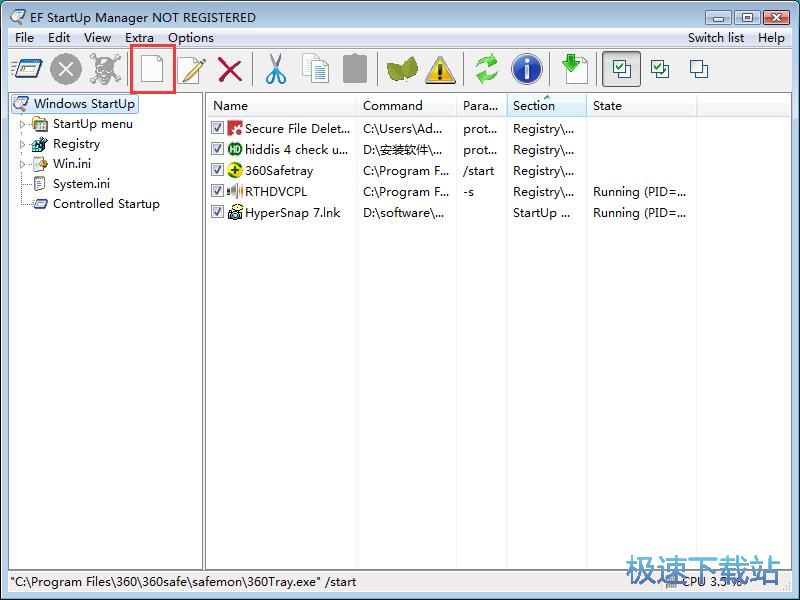Open the View menu

pos(97,38)
